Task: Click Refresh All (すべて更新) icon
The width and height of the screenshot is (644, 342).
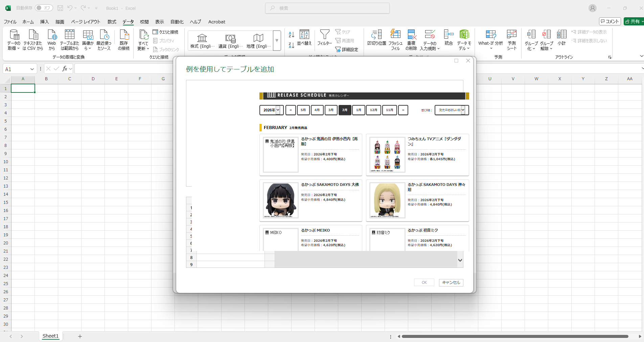Action: (x=143, y=40)
